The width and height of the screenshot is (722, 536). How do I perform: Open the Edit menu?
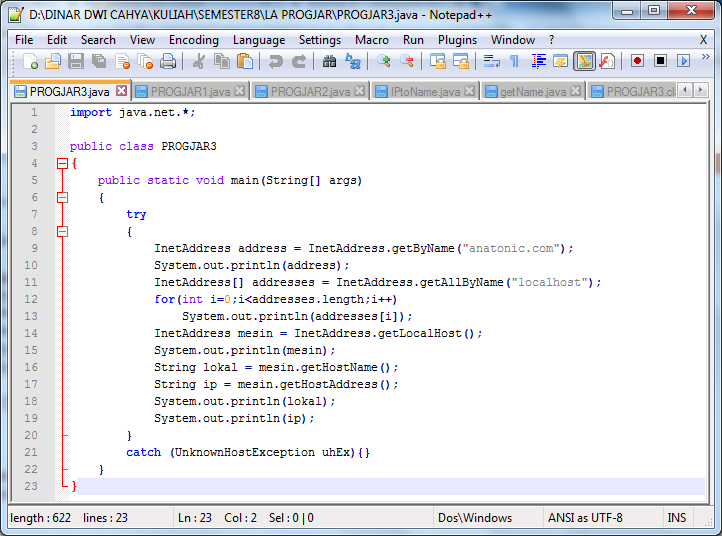(x=57, y=40)
